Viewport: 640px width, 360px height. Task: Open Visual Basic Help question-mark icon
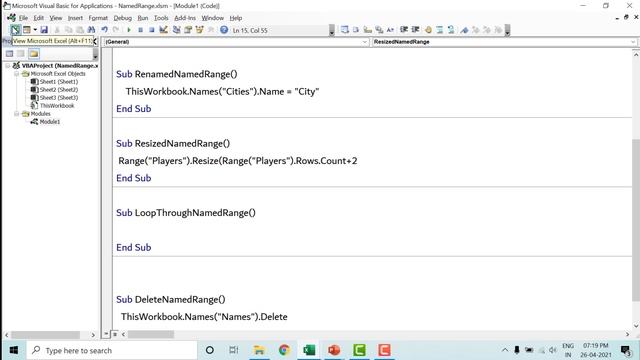tap(224, 30)
